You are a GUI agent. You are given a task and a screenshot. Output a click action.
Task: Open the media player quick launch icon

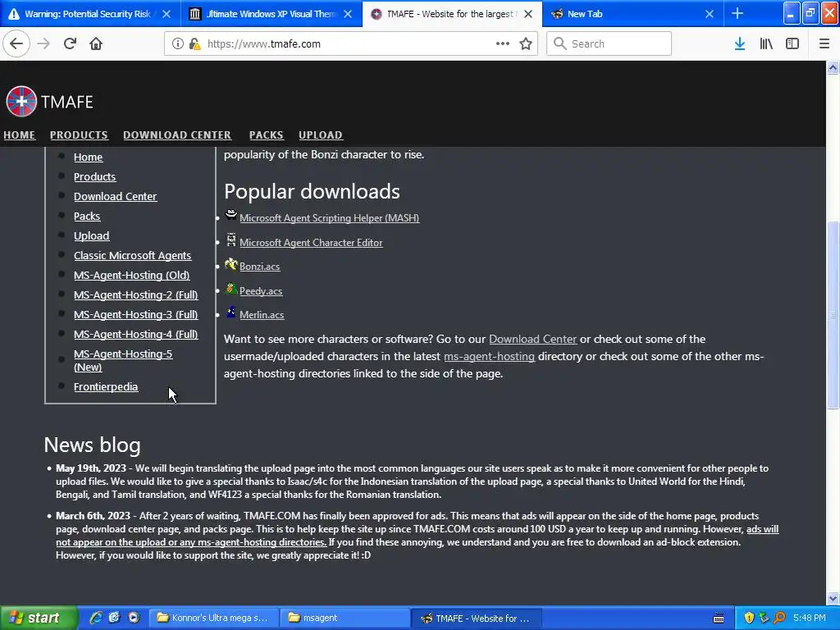134,618
